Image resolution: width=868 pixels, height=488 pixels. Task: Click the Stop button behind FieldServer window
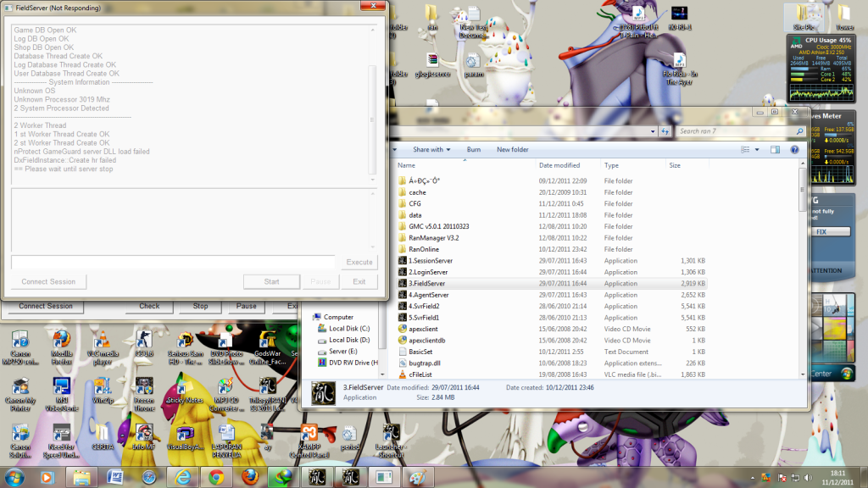click(x=200, y=306)
